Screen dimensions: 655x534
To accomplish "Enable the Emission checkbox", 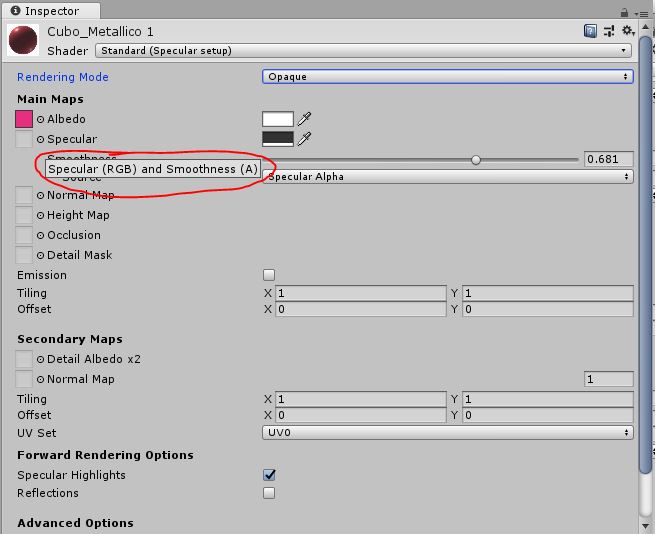I will (269, 275).
